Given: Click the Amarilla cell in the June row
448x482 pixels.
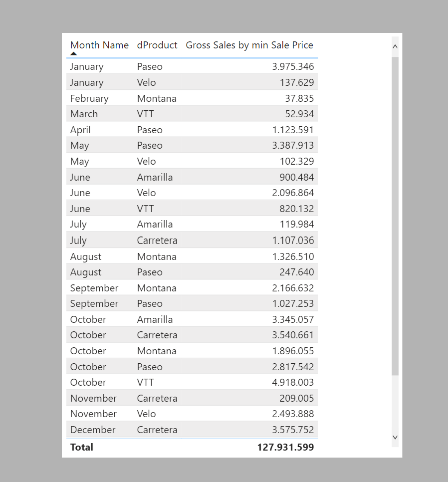Looking at the screenshot, I should coord(155,177).
